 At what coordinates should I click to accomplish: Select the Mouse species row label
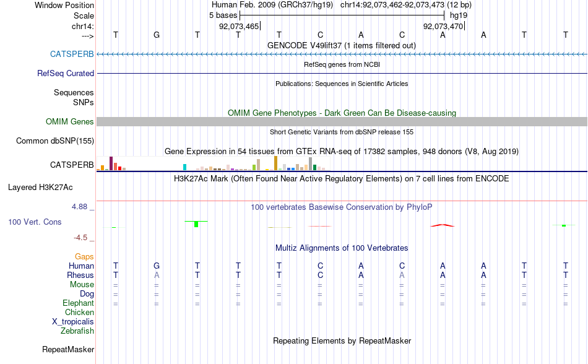pyautogui.click(x=82, y=285)
